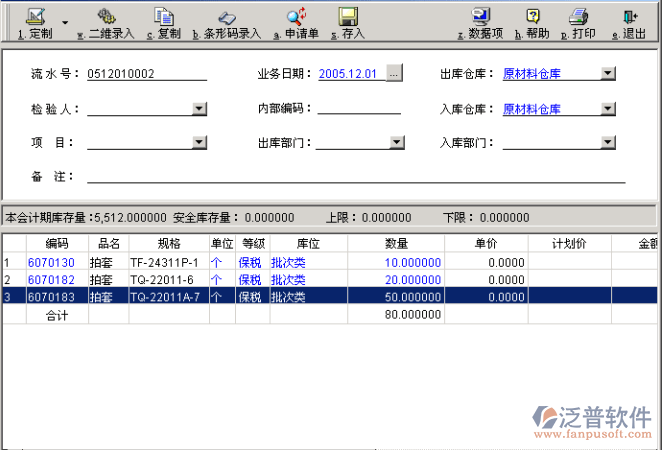Screen dimensions: 662x450
Task: Click the 数量 column header
Action: [396, 243]
